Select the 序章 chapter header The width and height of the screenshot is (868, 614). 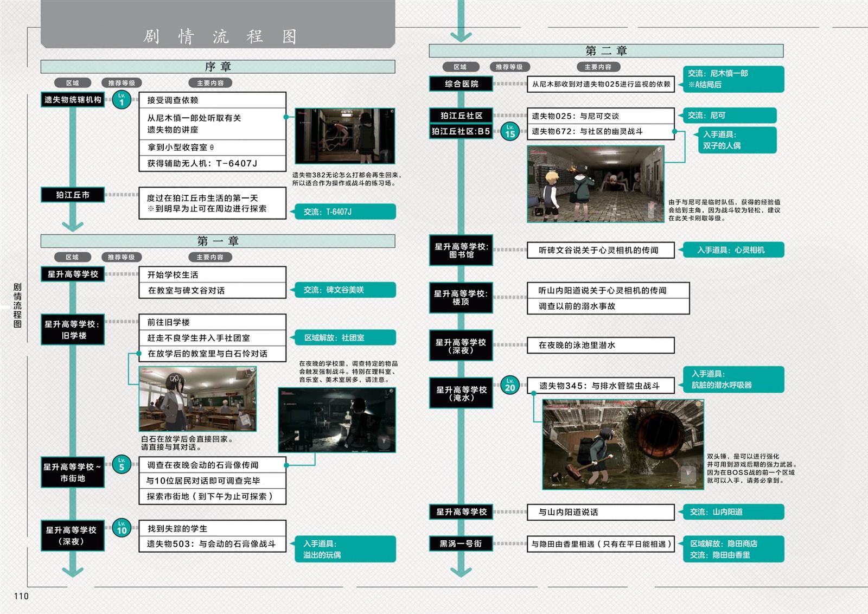point(218,67)
